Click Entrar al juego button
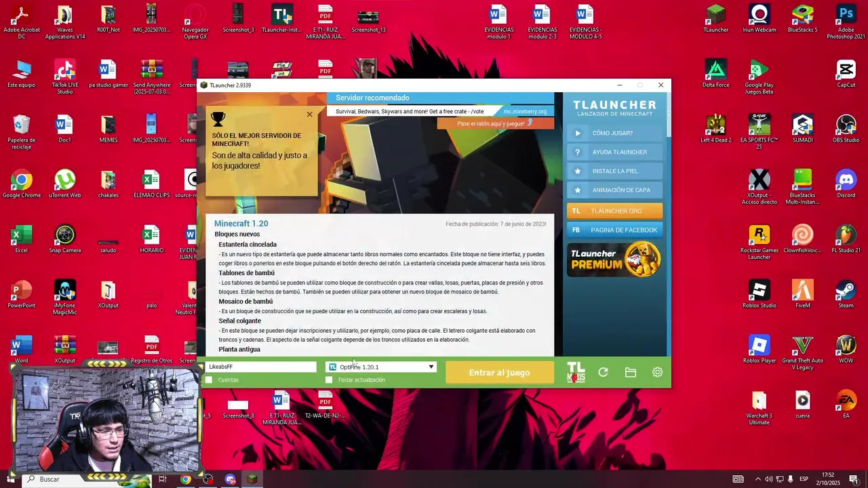868x488 pixels. [499, 372]
